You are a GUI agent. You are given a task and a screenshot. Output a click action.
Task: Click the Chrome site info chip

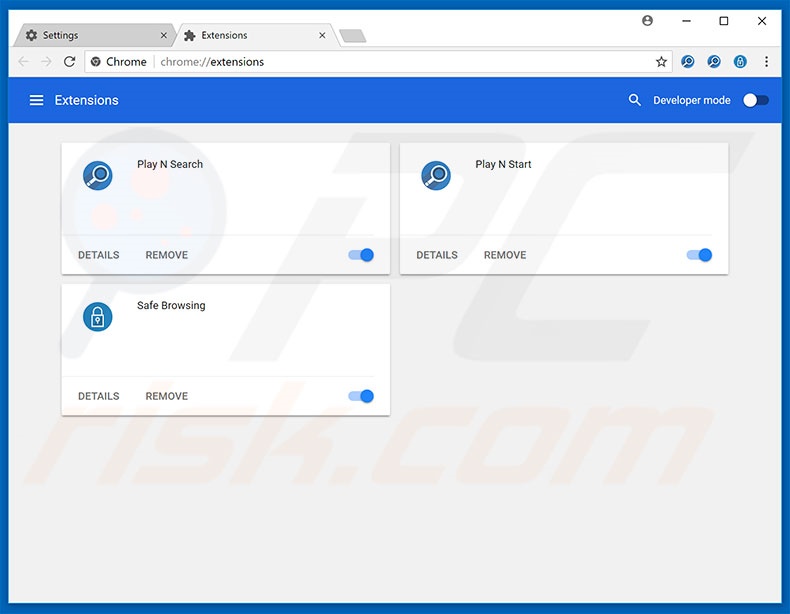pos(119,61)
